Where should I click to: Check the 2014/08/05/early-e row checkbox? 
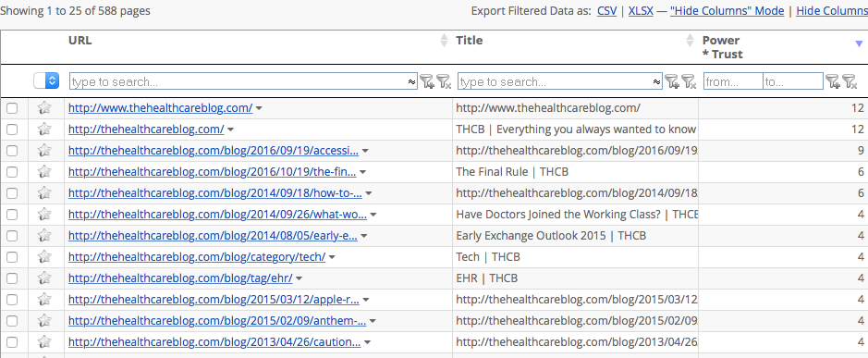click(12, 236)
